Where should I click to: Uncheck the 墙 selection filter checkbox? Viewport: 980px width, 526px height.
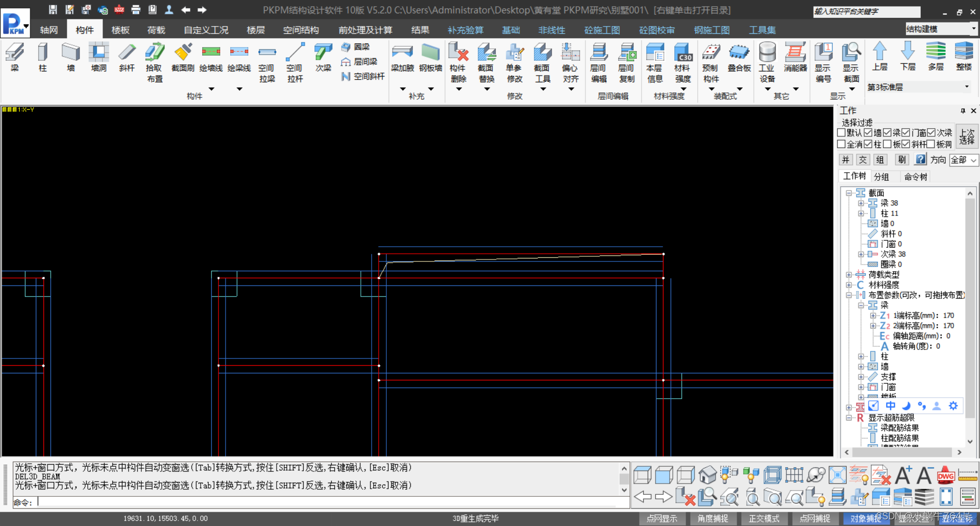point(868,133)
